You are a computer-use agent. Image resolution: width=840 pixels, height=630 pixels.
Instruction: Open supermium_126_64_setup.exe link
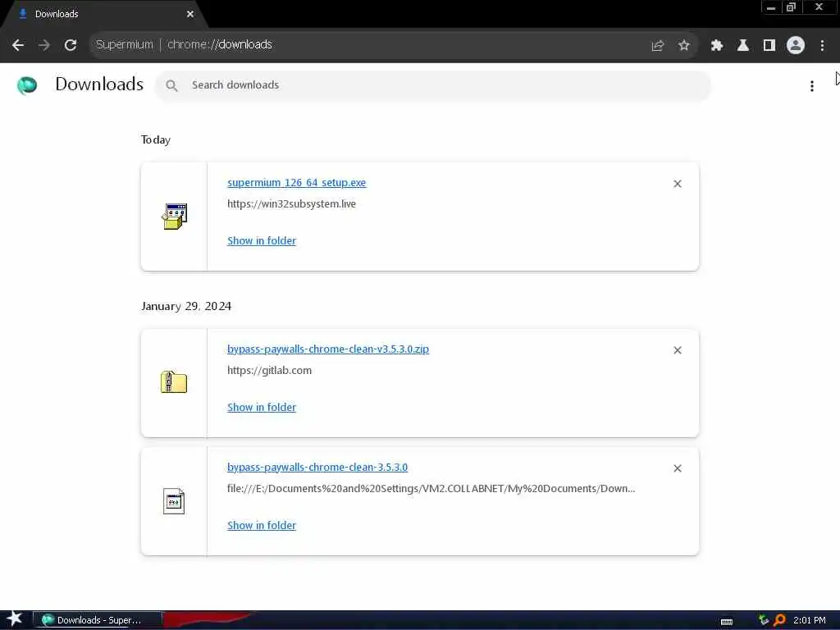point(297,183)
